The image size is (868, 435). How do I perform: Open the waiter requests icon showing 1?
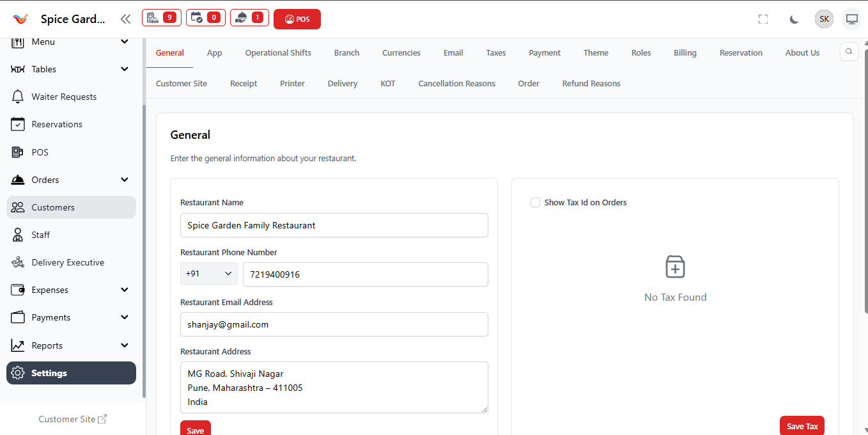[x=249, y=18]
